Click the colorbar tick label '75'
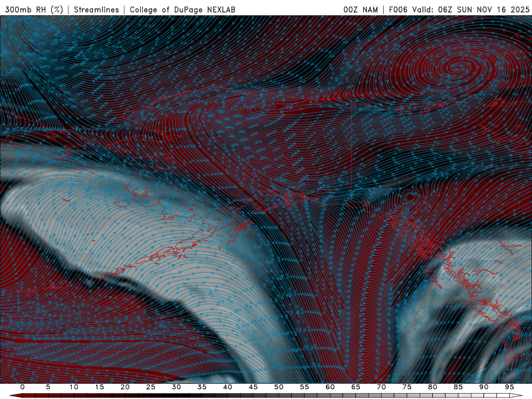The width and height of the screenshot is (532, 399). tap(407, 387)
